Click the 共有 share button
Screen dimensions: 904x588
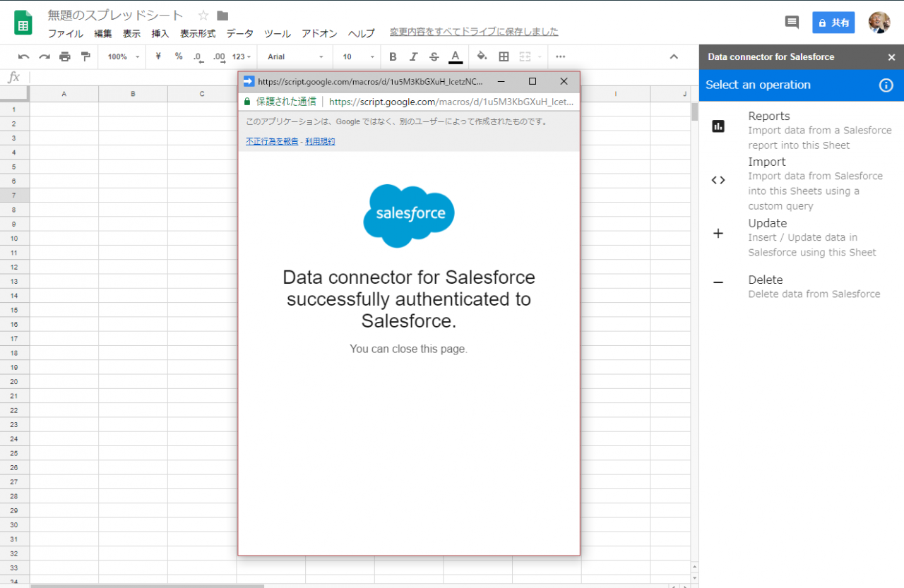[833, 23]
